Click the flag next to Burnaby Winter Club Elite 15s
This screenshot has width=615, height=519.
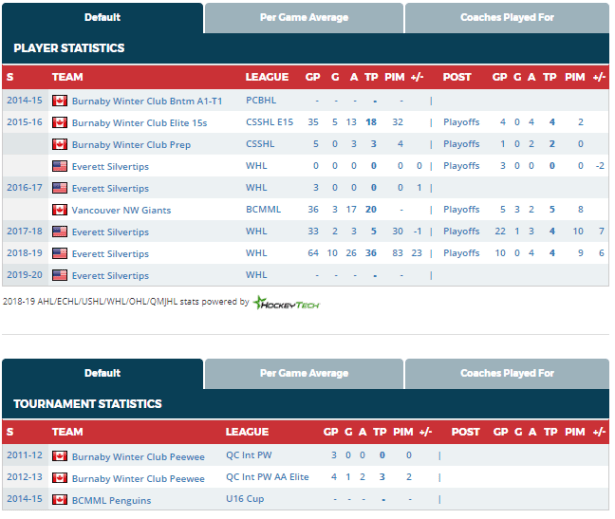59,122
